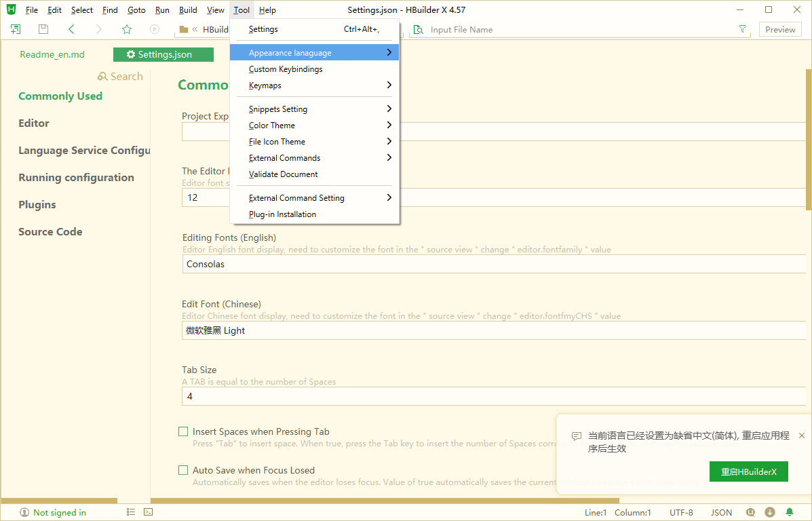This screenshot has height=521, width=812.
Task: Click the filter funnel icon in search bar
Action: pyautogui.click(x=743, y=29)
